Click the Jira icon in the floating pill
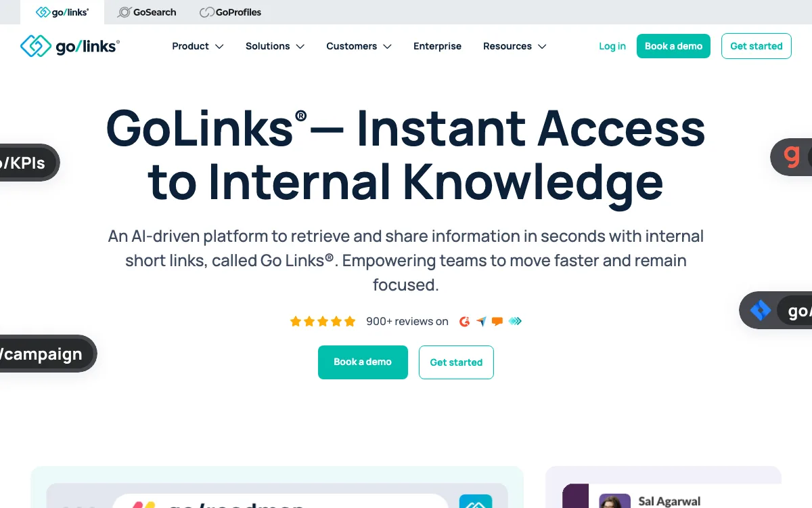This screenshot has height=508, width=812. point(761,311)
